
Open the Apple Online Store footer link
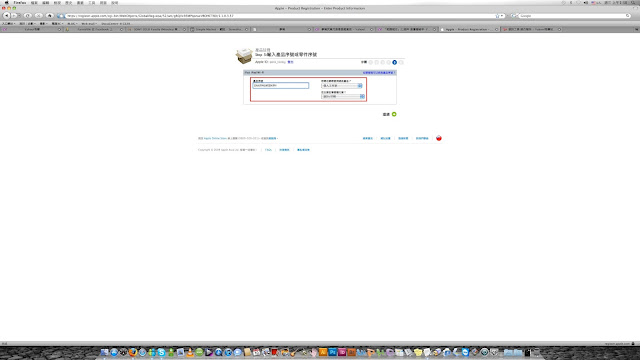[215, 138]
